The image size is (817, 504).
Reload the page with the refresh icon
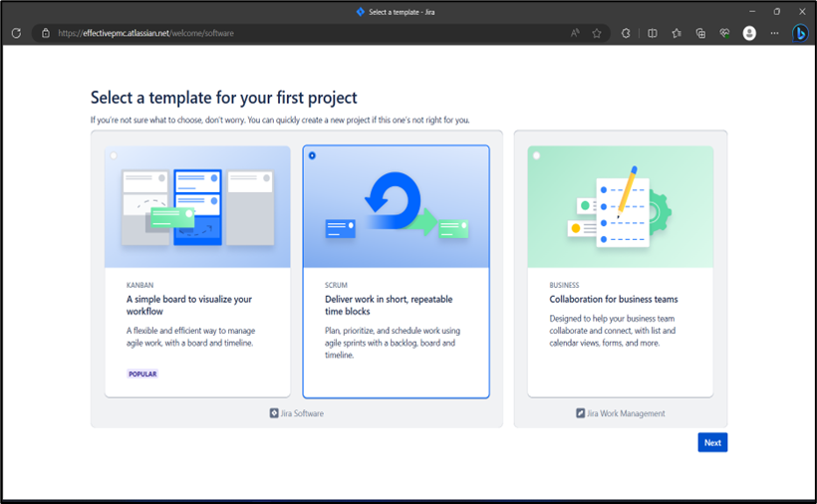(x=16, y=33)
